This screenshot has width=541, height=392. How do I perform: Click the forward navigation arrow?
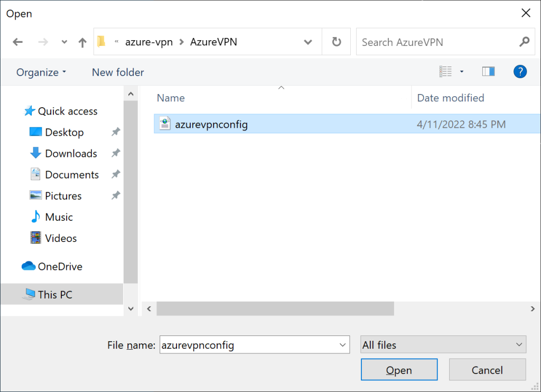[43, 42]
